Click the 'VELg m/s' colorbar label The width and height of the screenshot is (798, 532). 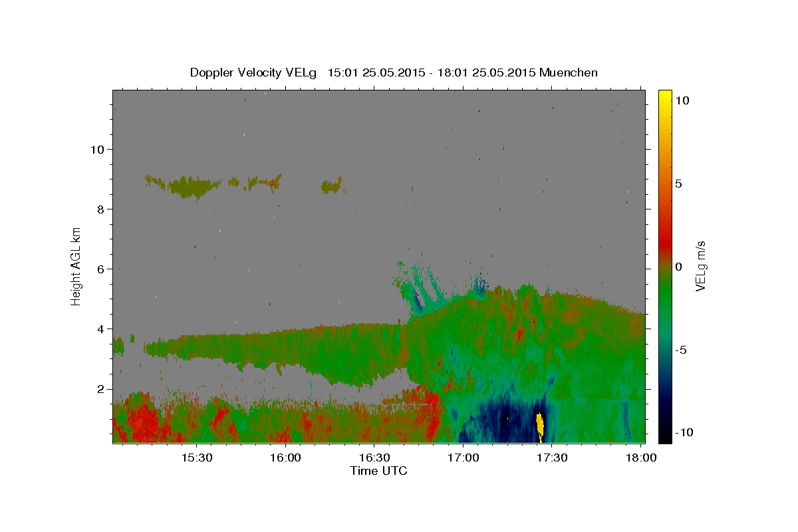700,266
